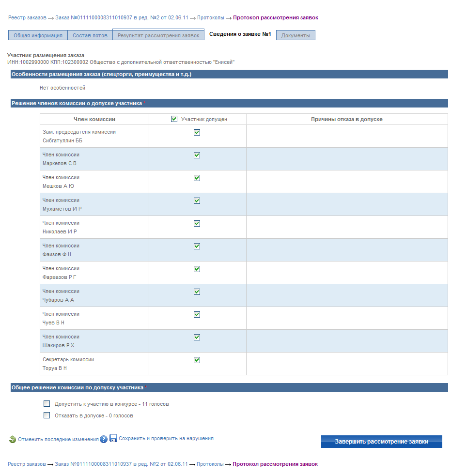Screen dimensions: 467x476
Task: Click the name Сибгатуллин ББ
Action: pyautogui.click(x=62, y=140)
